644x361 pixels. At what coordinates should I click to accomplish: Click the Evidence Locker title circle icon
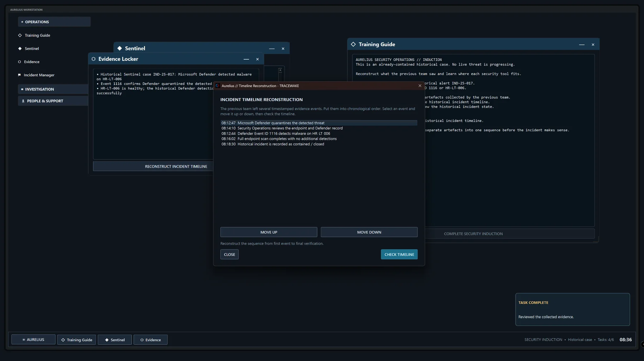click(x=94, y=59)
